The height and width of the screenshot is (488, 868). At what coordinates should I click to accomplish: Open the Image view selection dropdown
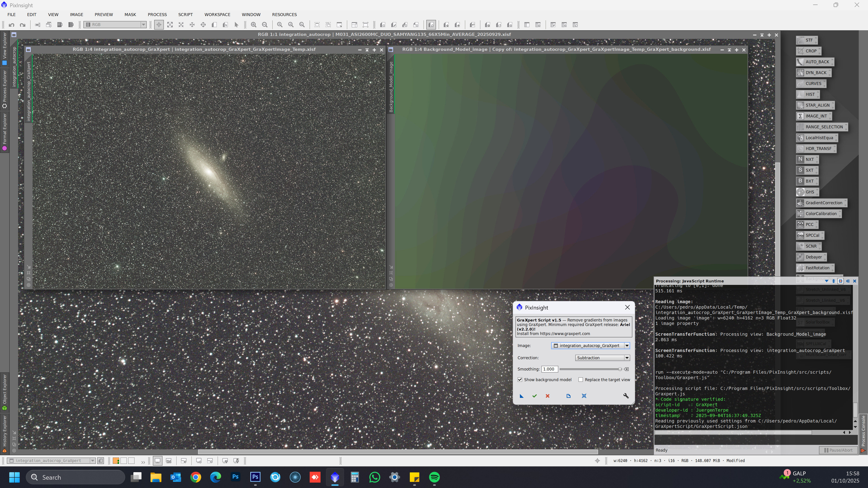click(x=627, y=345)
